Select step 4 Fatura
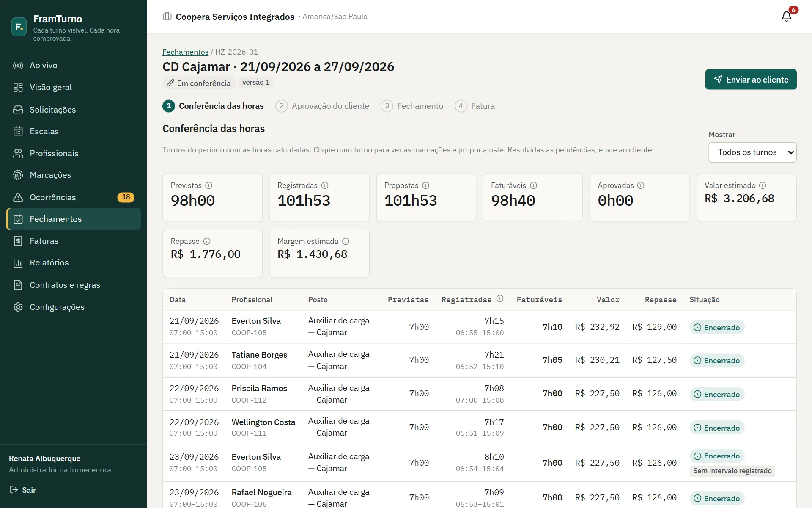812x508 pixels. pyautogui.click(x=475, y=106)
